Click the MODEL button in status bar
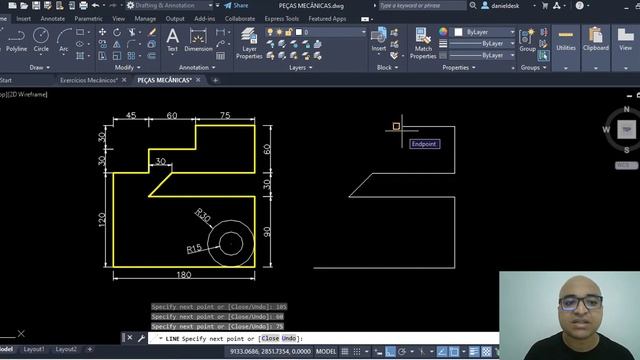Image resolution: width=640 pixels, height=360 pixels. pos(326,351)
